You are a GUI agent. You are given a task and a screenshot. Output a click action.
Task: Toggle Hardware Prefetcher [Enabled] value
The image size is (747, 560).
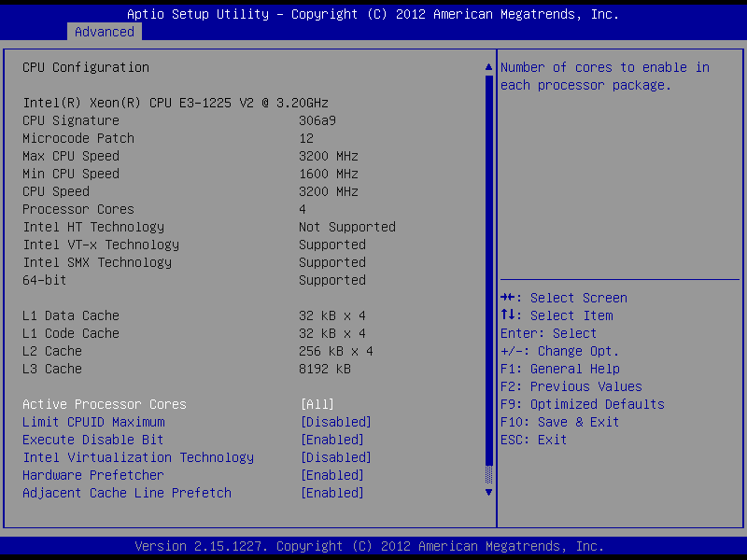(x=332, y=475)
